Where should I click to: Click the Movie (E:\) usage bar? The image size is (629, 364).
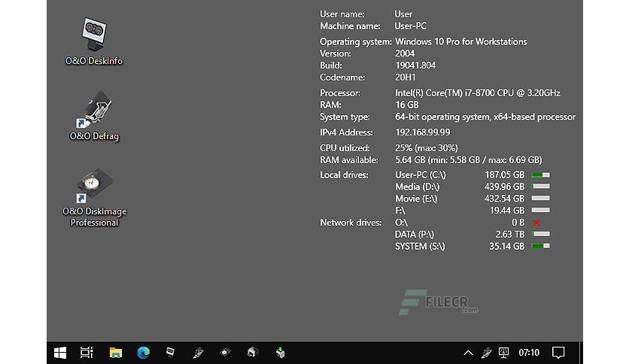(x=541, y=198)
